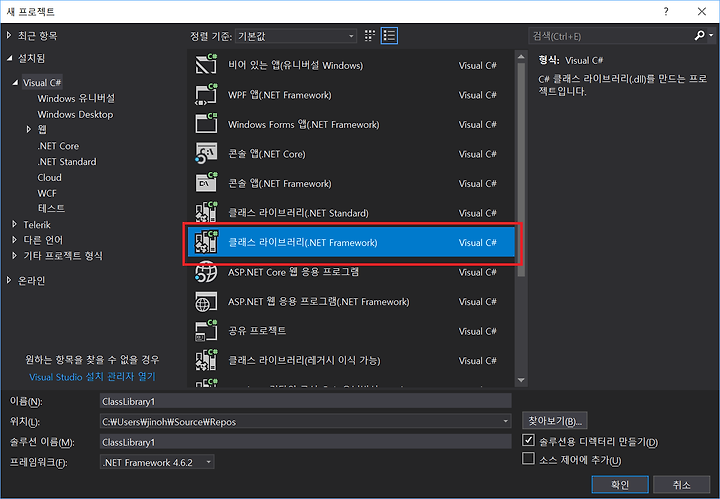Image resolution: width=720 pixels, height=499 pixels.
Task: Click the Windows Forms 앱 template icon
Action: pyautogui.click(x=206, y=124)
